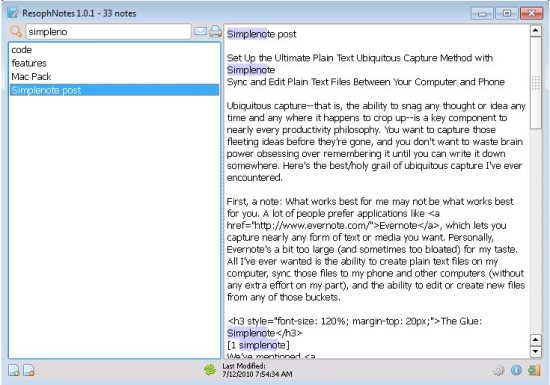Viewport: 550px width, 385px height.
Task: Click into the search box containing 'simpleno'
Action: (108, 32)
